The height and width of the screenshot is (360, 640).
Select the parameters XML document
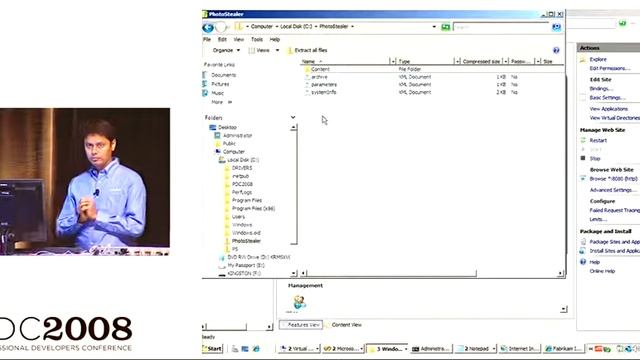tap(324, 84)
